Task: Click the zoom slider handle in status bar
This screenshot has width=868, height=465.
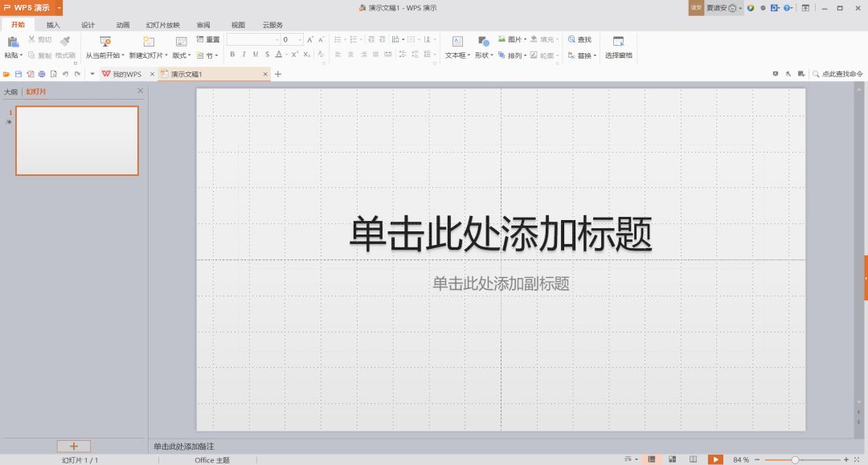Action: tap(795, 459)
